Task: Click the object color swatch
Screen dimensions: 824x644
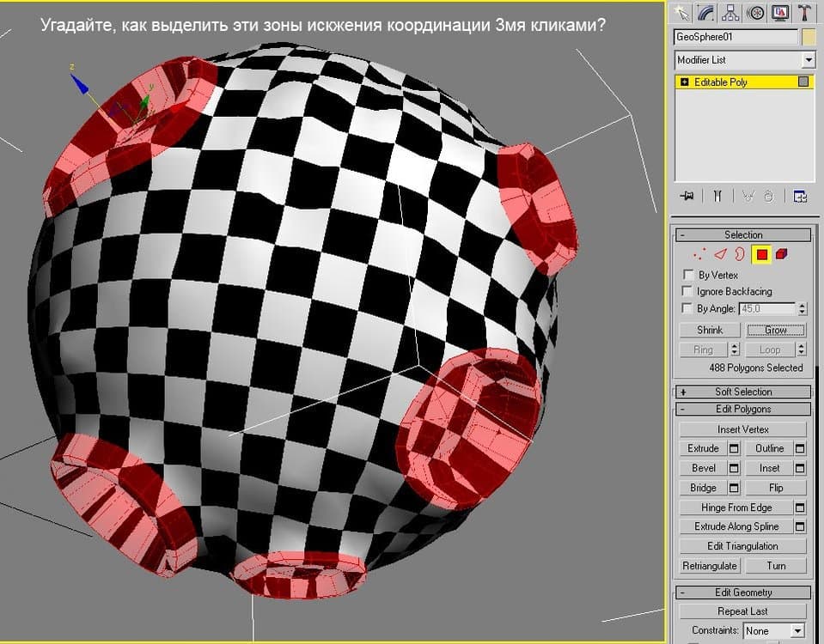Action: (808, 37)
